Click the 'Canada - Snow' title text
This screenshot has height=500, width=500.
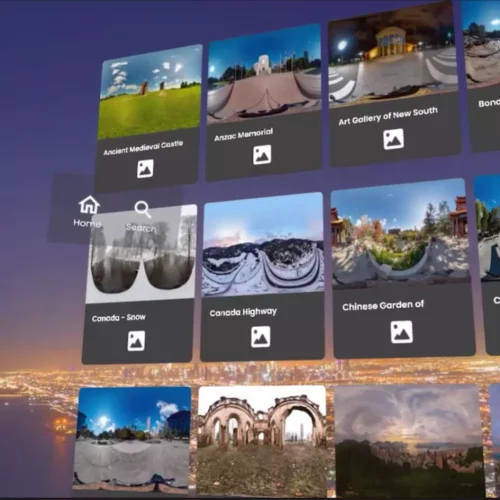coord(119,317)
